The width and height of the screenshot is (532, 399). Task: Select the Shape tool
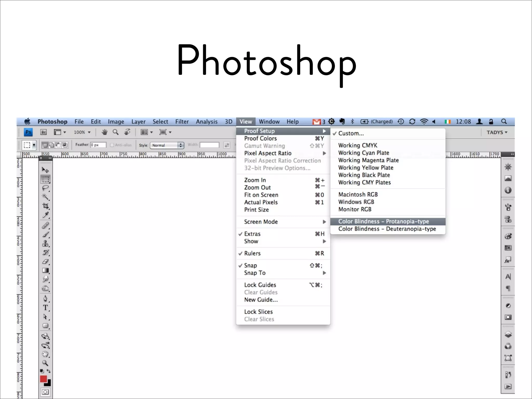coord(45,326)
